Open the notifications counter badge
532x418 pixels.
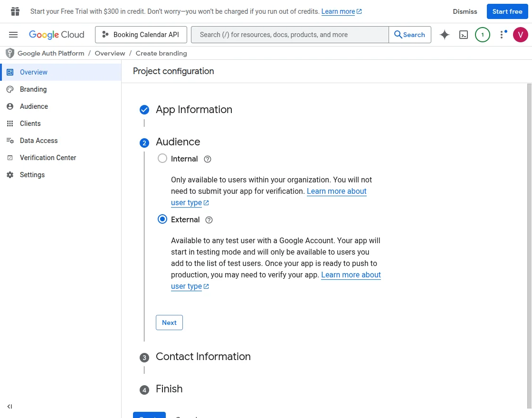483,35
